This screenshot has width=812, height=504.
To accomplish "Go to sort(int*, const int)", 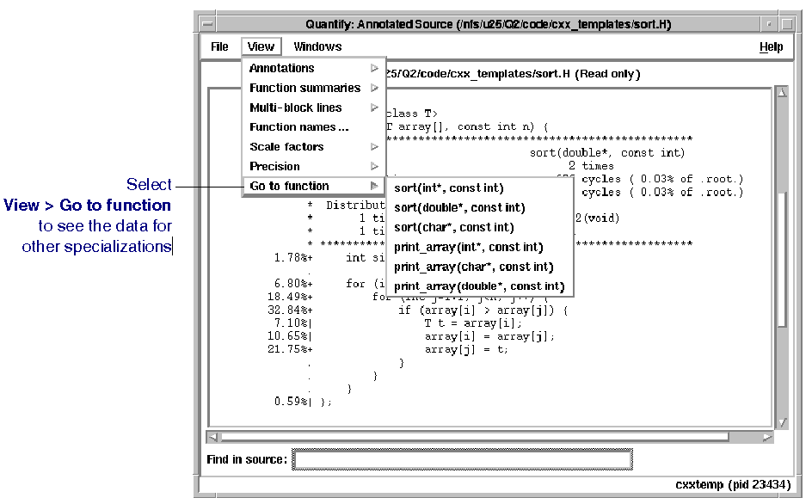I will click(x=480, y=188).
